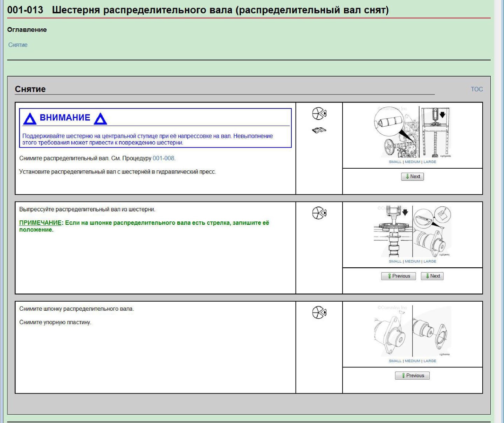504x423 pixels.
Task: Click Next button in first step
Action: 413,176
